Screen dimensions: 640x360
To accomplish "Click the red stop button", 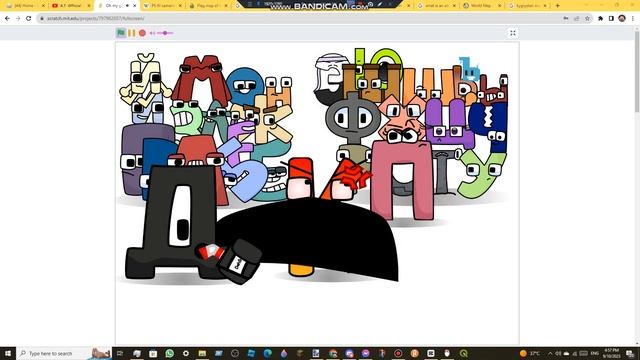I will point(142,33).
